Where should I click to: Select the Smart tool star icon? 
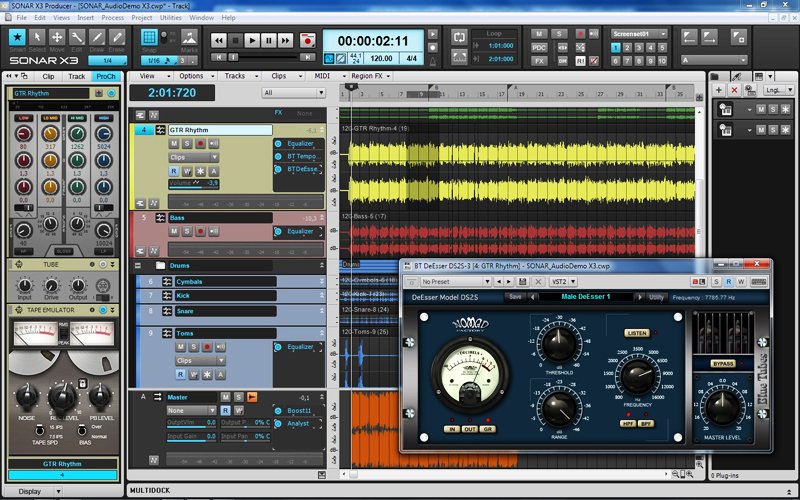click(17, 37)
